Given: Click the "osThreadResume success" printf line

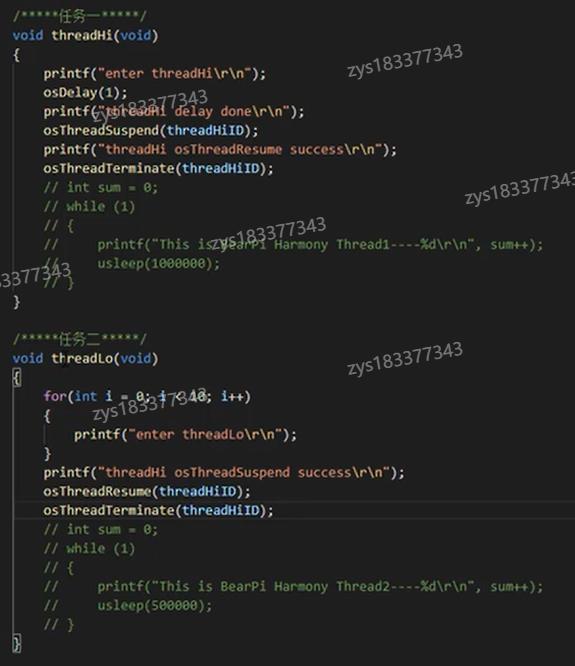Looking at the screenshot, I should click(x=220, y=150).
